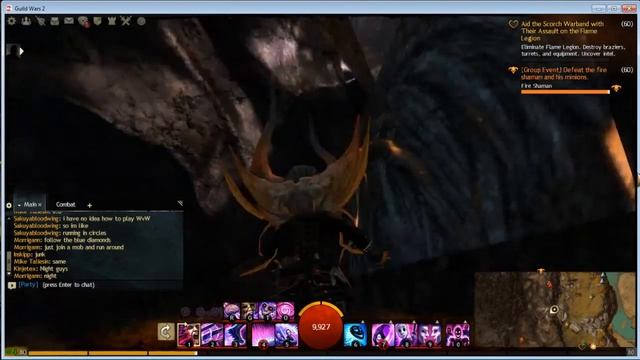Activate healing skill 6
This screenshot has height=360, width=640.
pos(355,335)
